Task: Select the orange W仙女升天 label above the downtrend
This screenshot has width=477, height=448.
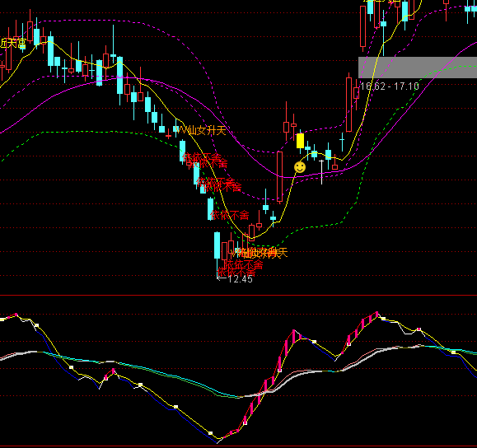Action: coord(201,131)
